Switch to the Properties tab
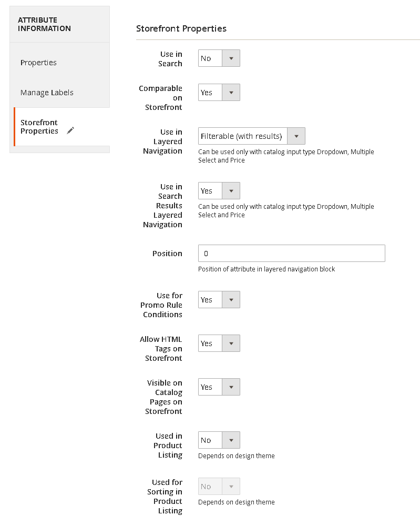Image resolution: width=420 pixels, height=526 pixels. coord(38,62)
